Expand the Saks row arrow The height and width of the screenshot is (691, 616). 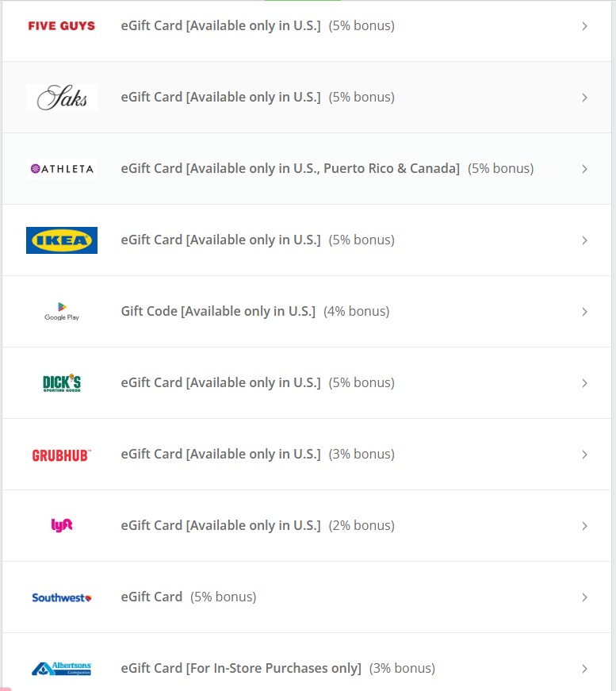584,98
